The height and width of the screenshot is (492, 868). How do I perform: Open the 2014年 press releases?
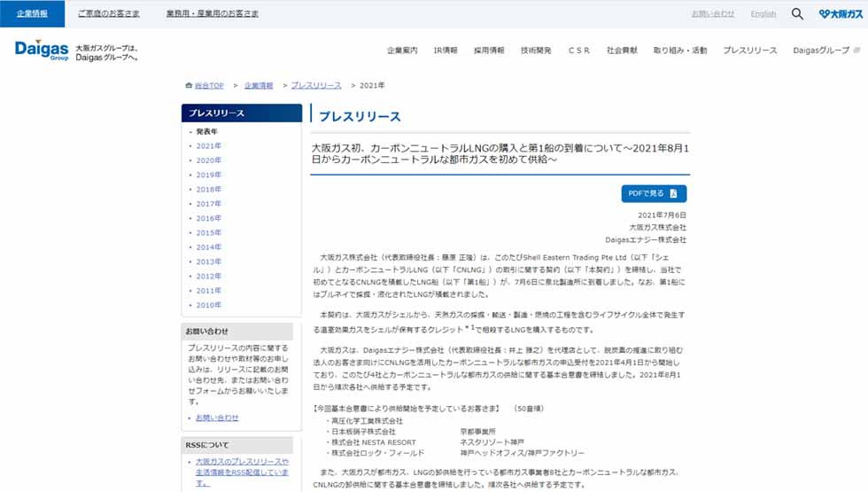click(x=209, y=247)
